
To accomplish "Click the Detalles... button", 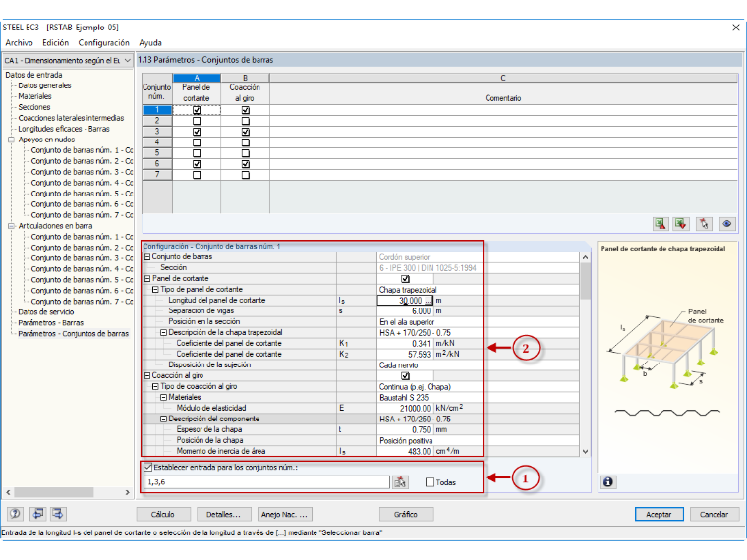I will [223, 514].
